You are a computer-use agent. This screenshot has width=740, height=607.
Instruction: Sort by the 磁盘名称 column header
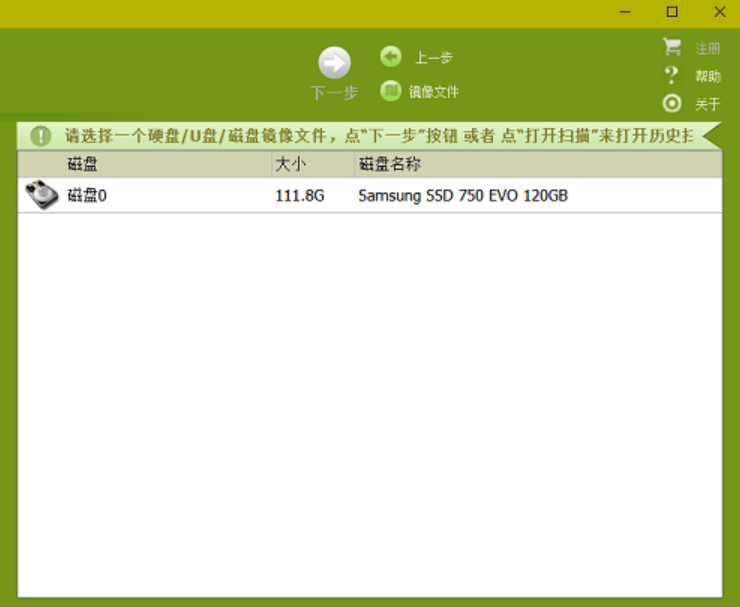click(538, 164)
